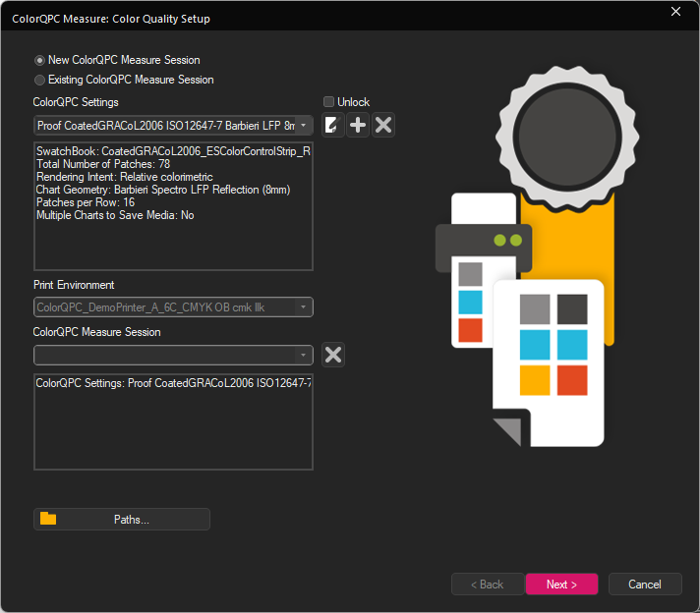
Task: Select New ColorQPC Measure Session radio button
Action: coord(39,60)
